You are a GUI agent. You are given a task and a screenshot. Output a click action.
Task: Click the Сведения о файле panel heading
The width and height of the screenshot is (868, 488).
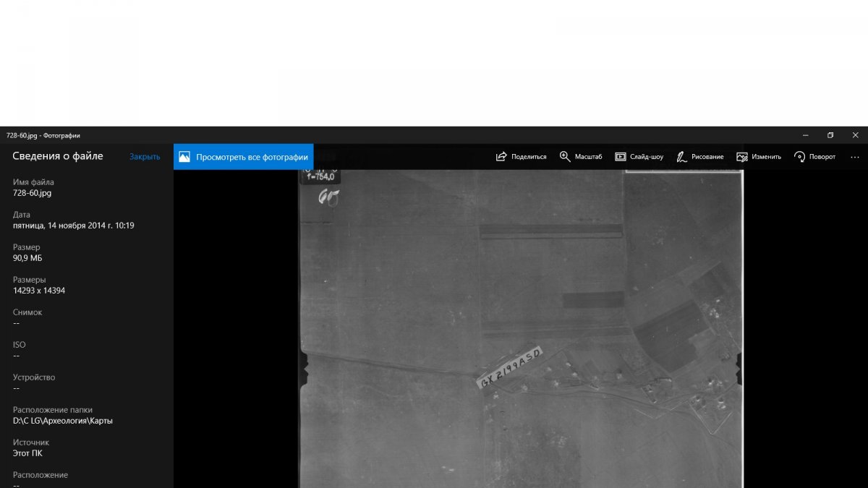pyautogui.click(x=58, y=156)
